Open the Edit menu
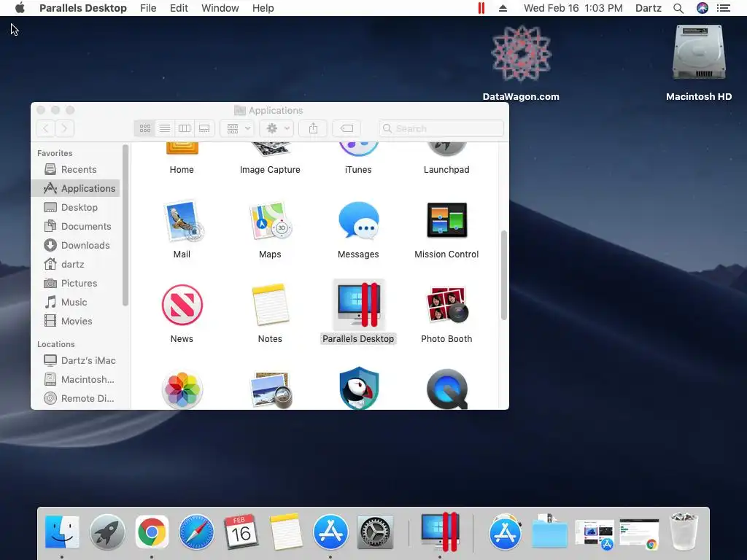Screen dimensions: 747x560 179,8
